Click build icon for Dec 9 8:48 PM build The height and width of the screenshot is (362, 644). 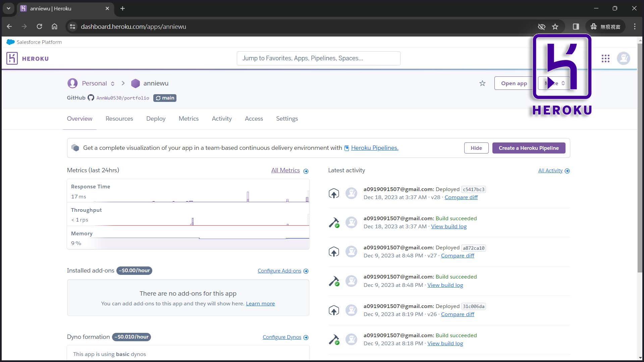click(x=334, y=281)
